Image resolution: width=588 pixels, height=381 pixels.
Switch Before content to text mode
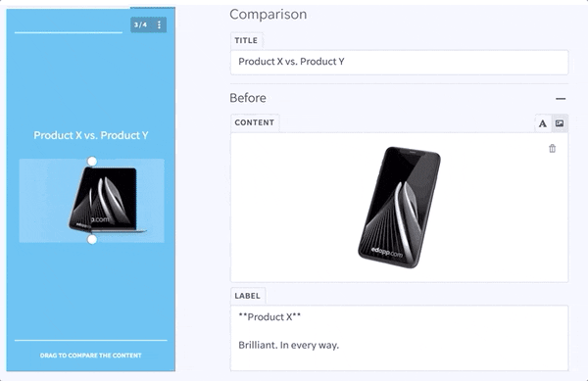[543, 123]
